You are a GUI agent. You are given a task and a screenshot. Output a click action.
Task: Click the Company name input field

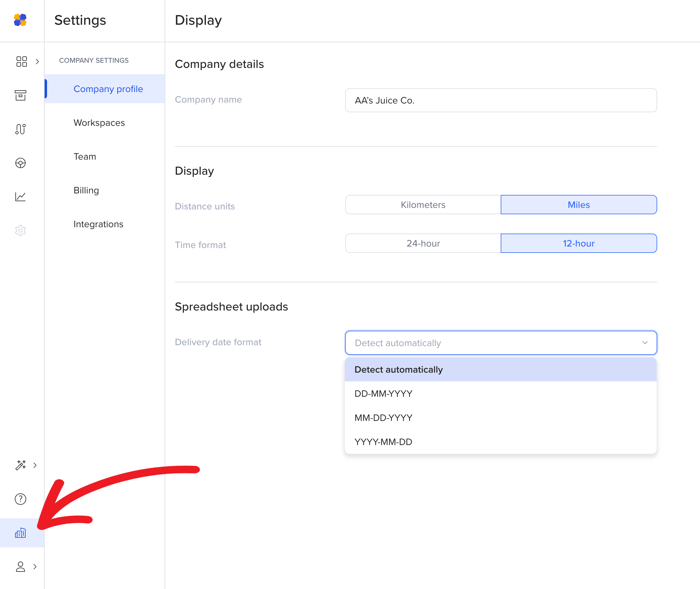click(x=500, y=100)
